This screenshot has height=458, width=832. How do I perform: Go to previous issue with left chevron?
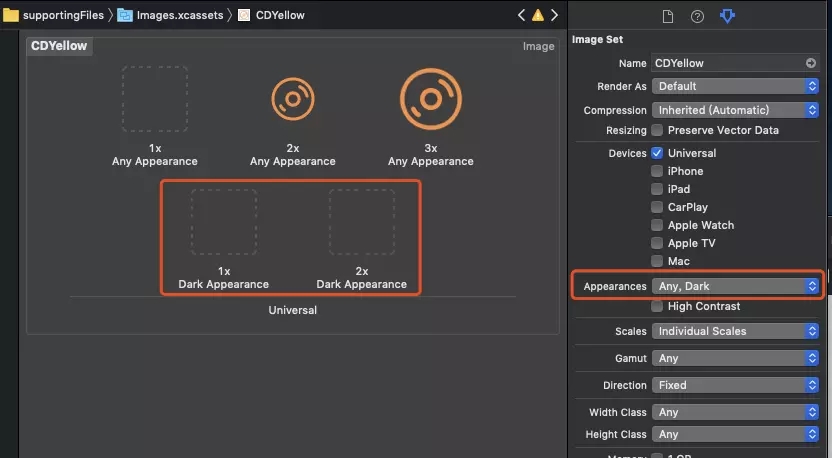[521, 15]
